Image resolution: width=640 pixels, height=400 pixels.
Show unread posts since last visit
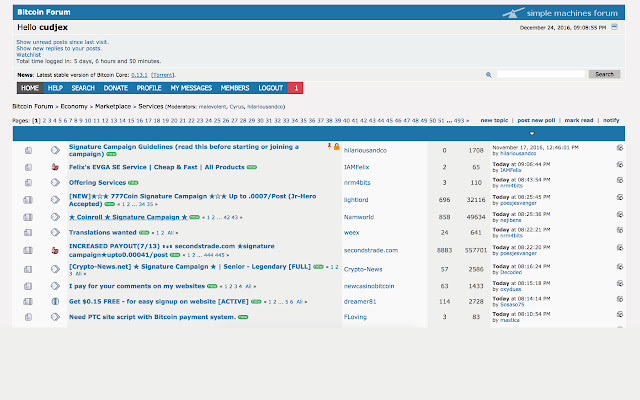pyautogui.click(x=62, y=42)
